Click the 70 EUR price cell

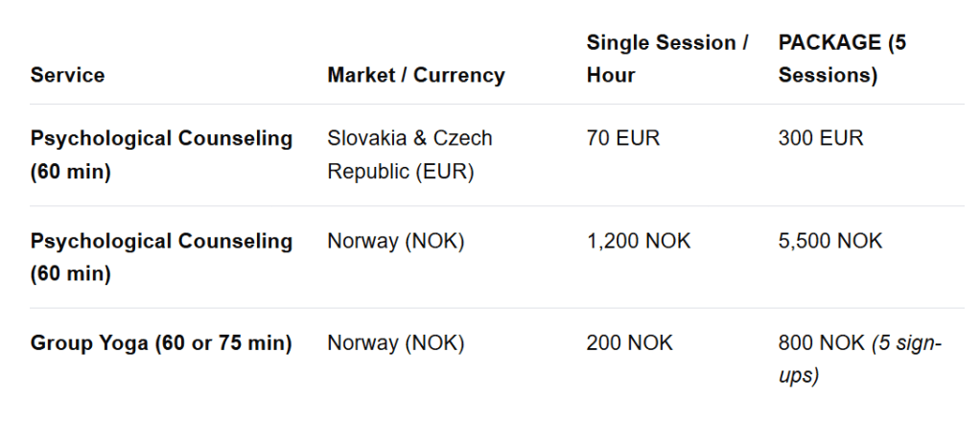[622, 138]
